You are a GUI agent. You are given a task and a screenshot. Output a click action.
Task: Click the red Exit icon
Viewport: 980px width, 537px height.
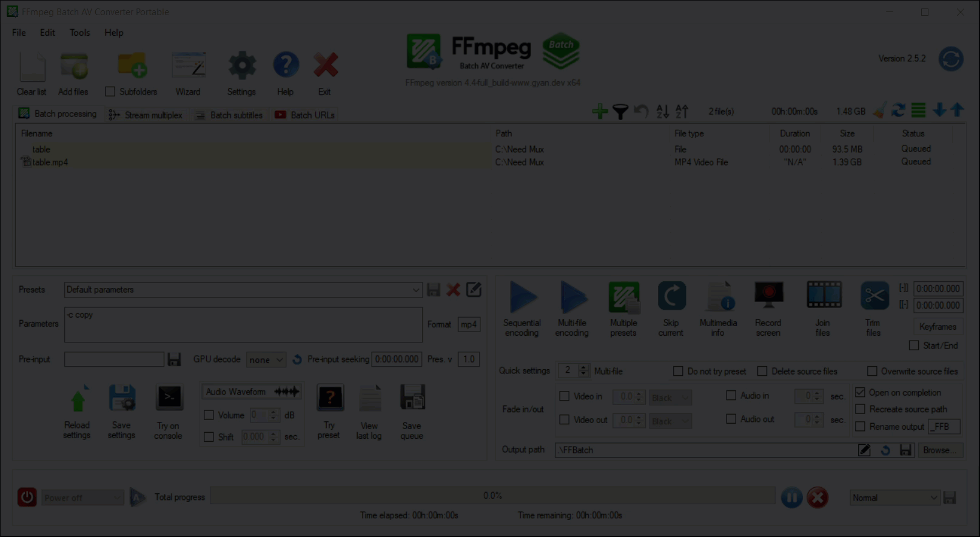[x=326, y=65]
